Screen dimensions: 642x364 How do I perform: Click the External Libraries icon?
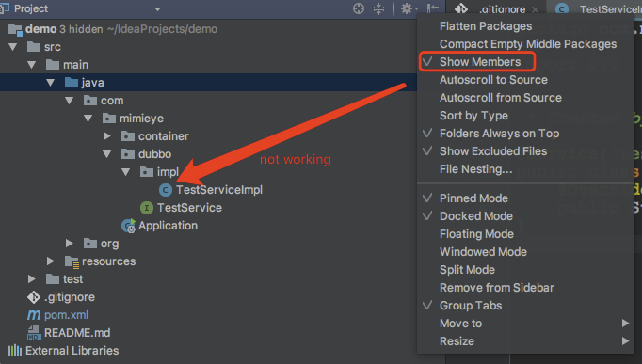tap(15, 351)
